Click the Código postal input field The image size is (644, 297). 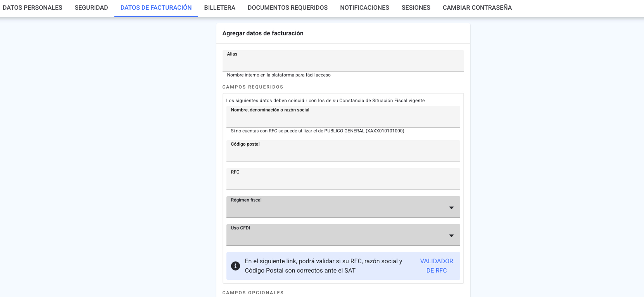[x=343, y=151]
